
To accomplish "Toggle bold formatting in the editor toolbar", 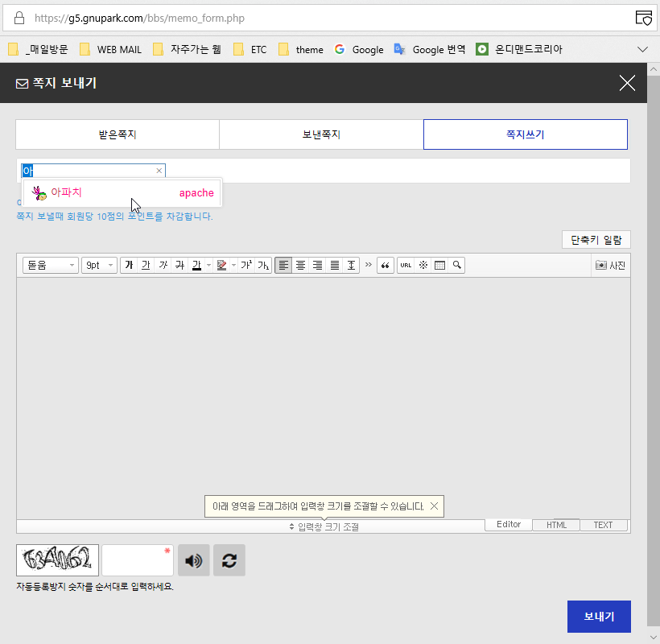I will coord(129,266).
